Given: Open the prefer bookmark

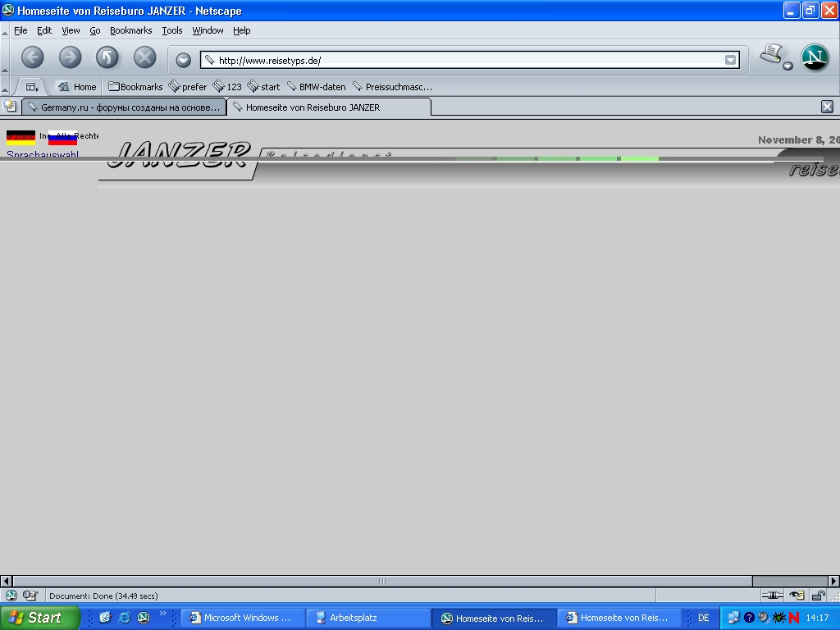Looking at the screenshot, I should click(188, 87).
